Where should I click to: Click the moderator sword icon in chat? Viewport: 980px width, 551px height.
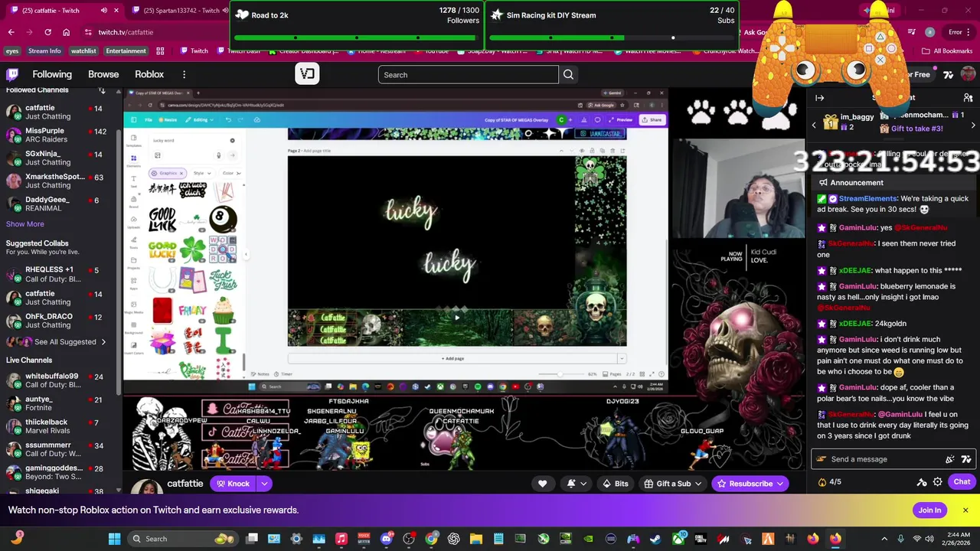(922, 482)
